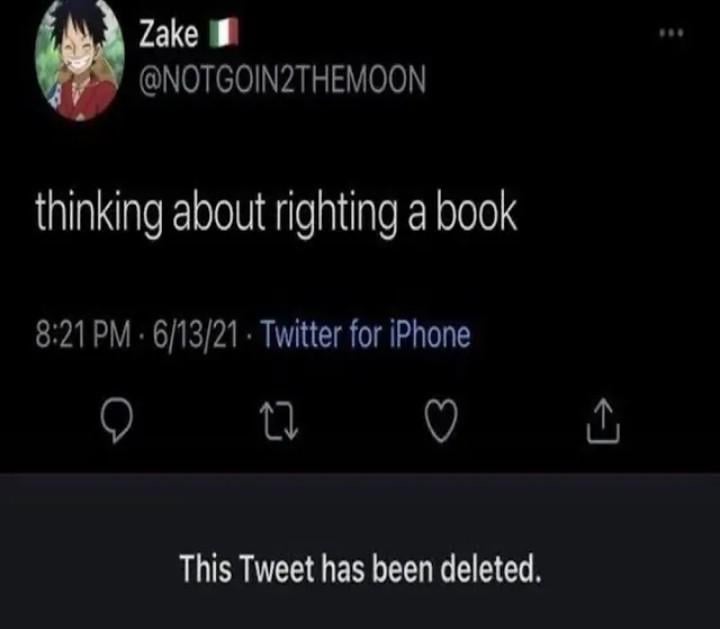
Task: Click the word 'thinking' starting the tweet
Action: [99, 214]
